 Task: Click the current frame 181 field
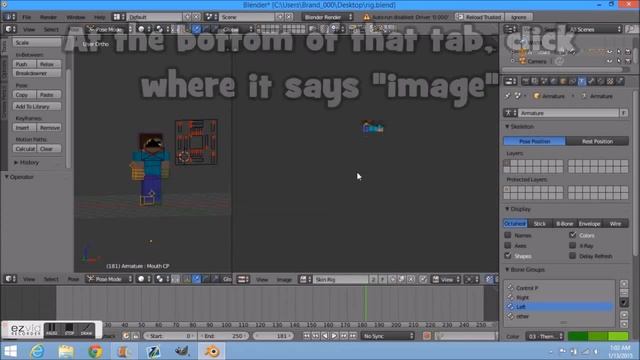(272, 336)
